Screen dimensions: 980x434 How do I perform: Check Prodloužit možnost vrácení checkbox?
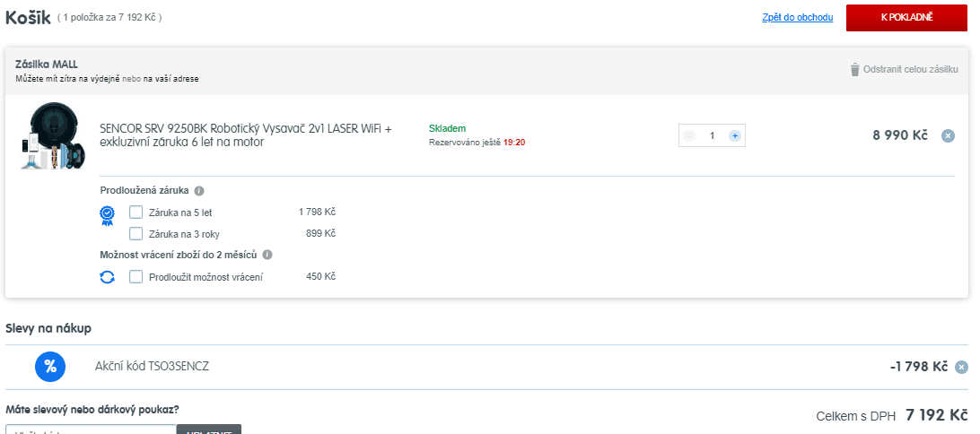[136, 277]
